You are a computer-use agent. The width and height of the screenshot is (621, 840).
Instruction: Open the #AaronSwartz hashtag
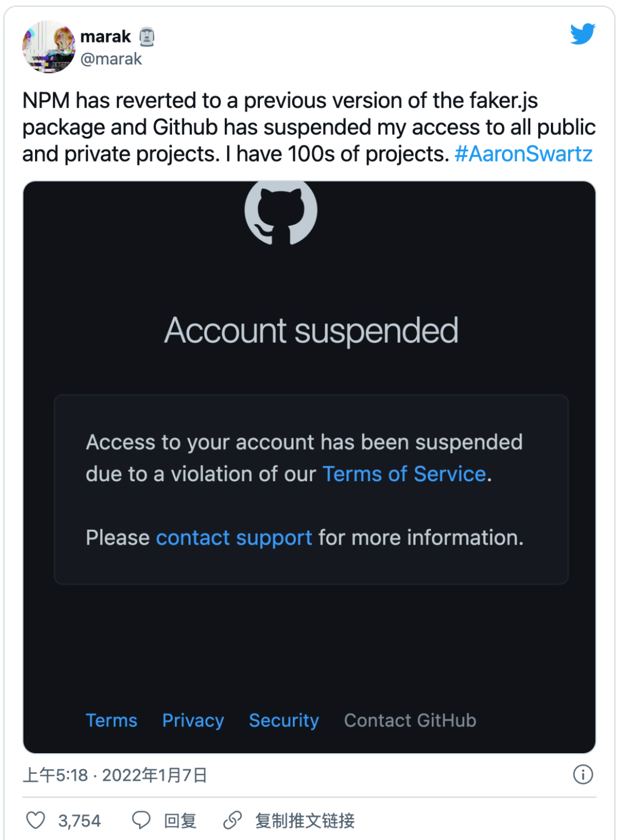(523, 154)
